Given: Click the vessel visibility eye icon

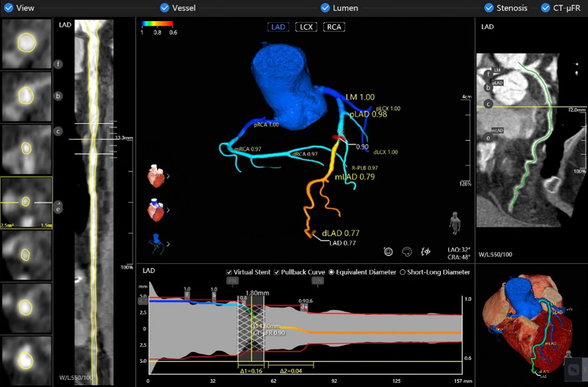Looking at the screenshot, I should [426, 252].
